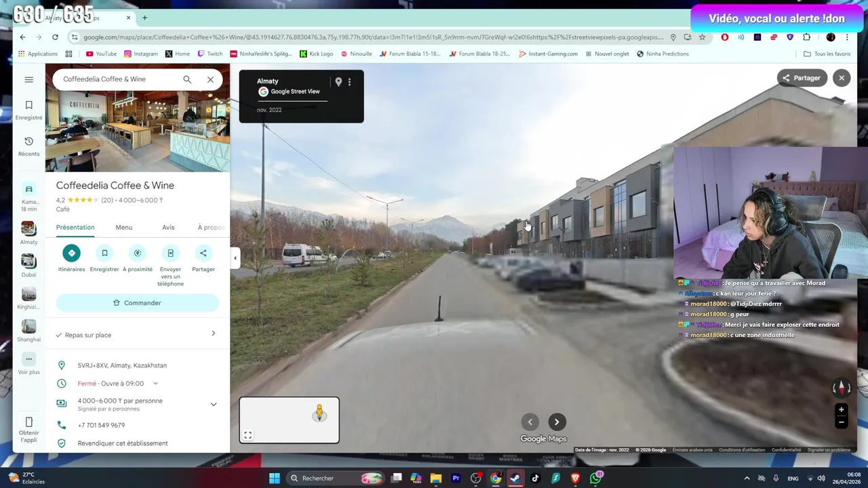Image resolution: width=868 pixels, height=488 pixels.
Task: Switch to the Menu tab
Action: pyautogui.click(x=123, y=228)
